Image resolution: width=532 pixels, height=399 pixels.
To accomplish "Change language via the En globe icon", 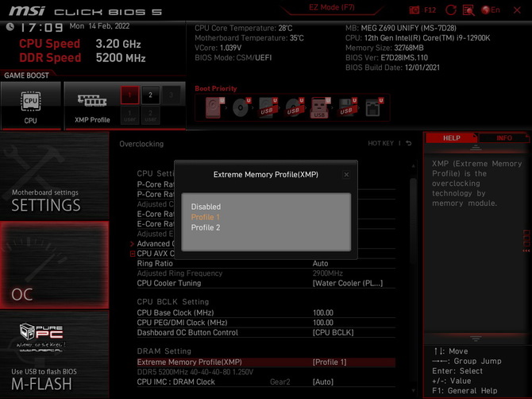I will [x=491, y=10].
